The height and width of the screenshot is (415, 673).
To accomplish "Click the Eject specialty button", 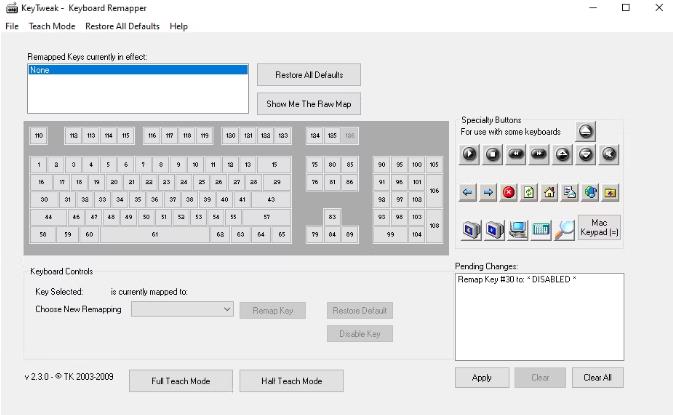I will point(586,131).
